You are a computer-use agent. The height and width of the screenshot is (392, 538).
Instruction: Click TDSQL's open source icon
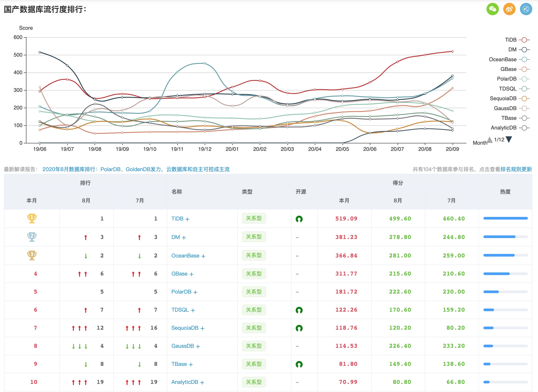(299, 310)
